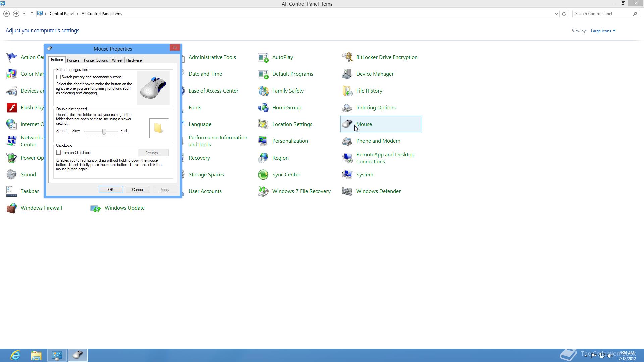Open the System icon

pos(347,175)
